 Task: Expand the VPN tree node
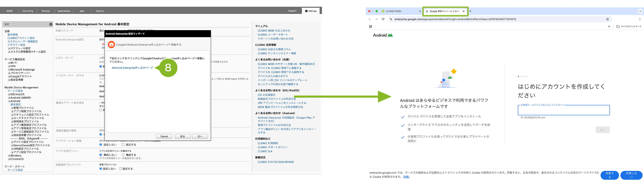click(x=9, y=66)
